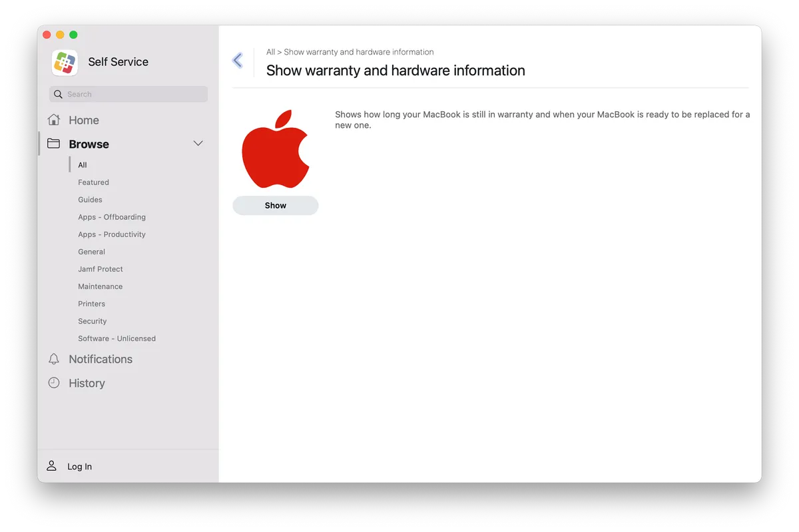Viewport: 799px width, 532px height.
Task: Select the Security category
Action: point(92,321)
